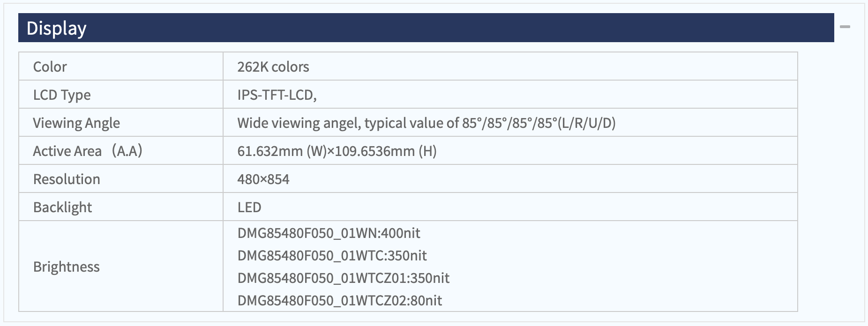This screenshot has width=868, height=326.
Task: Click the DMG85480F050_01WTCZ01:350nit entry
Action: point(344,278)
